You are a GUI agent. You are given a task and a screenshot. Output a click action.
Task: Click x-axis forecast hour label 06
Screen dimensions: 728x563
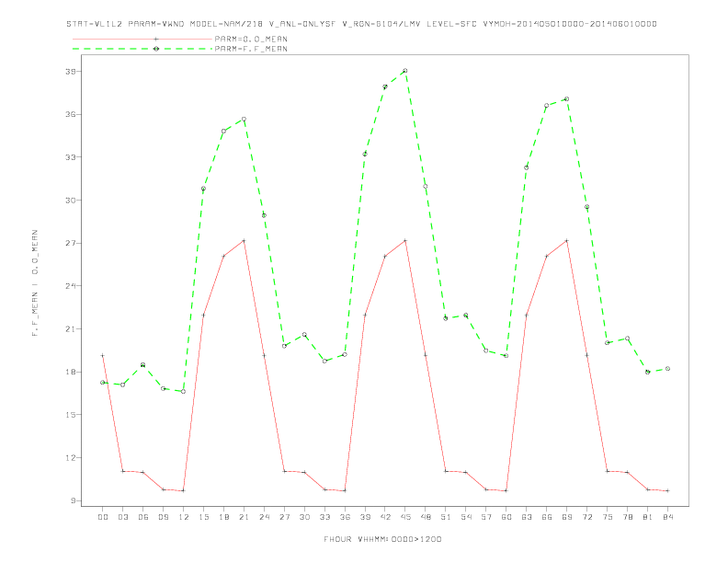pos(143,517)
